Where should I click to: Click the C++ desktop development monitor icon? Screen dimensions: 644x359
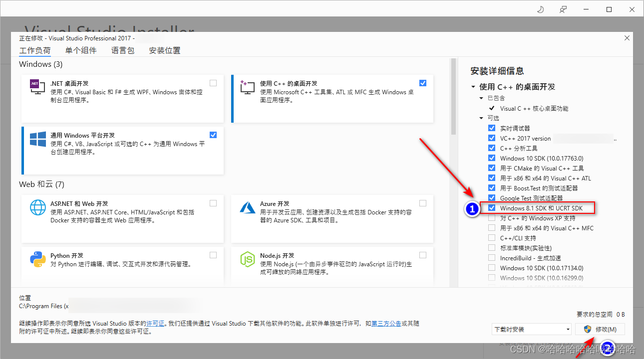pyautogui.click(x=247, y=87)
